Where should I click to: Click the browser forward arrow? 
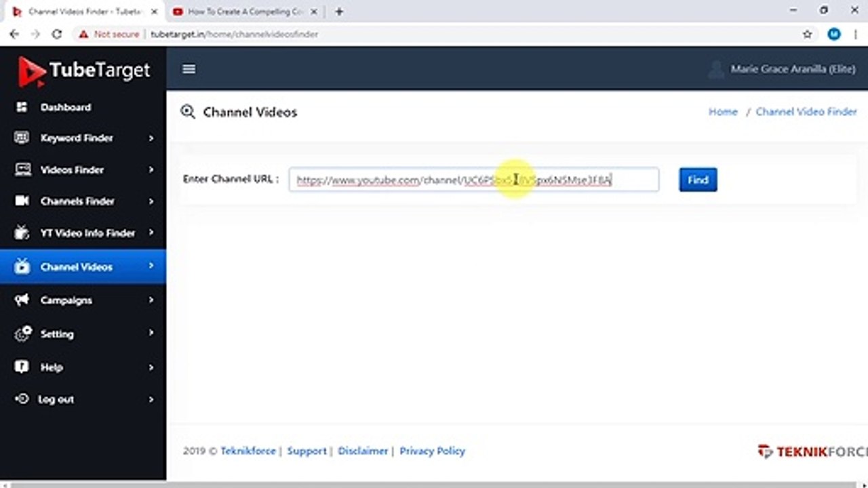click(x=35, y=34)
